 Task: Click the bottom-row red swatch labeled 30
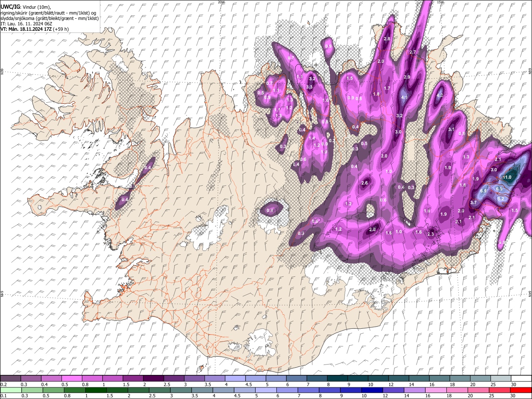[521, 390]
